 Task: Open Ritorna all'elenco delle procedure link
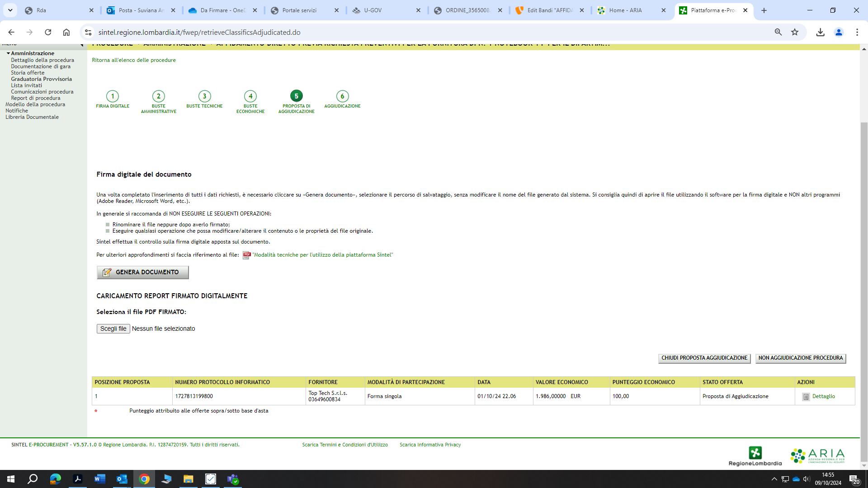pyautogui.click(x=134, y=60)
